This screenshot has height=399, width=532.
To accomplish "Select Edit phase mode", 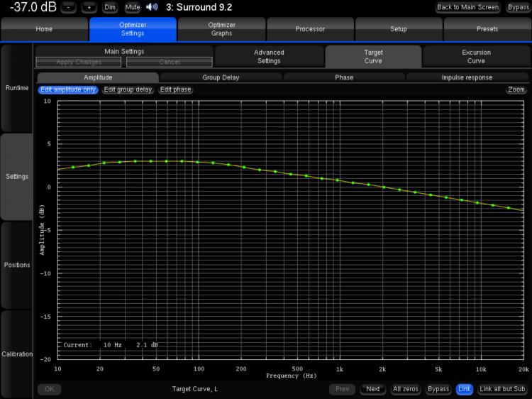I will point(175,90).
